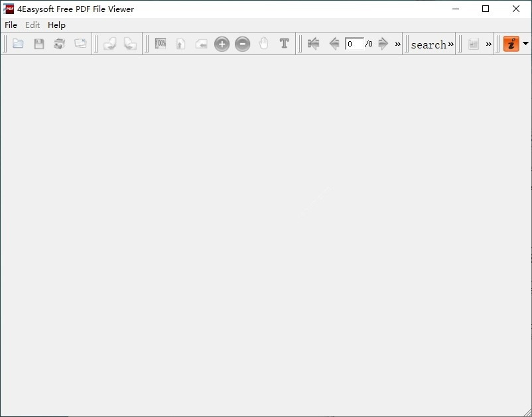532x417 pixels.
Task: Rotate the page clockwise
Action: (131, 44)
